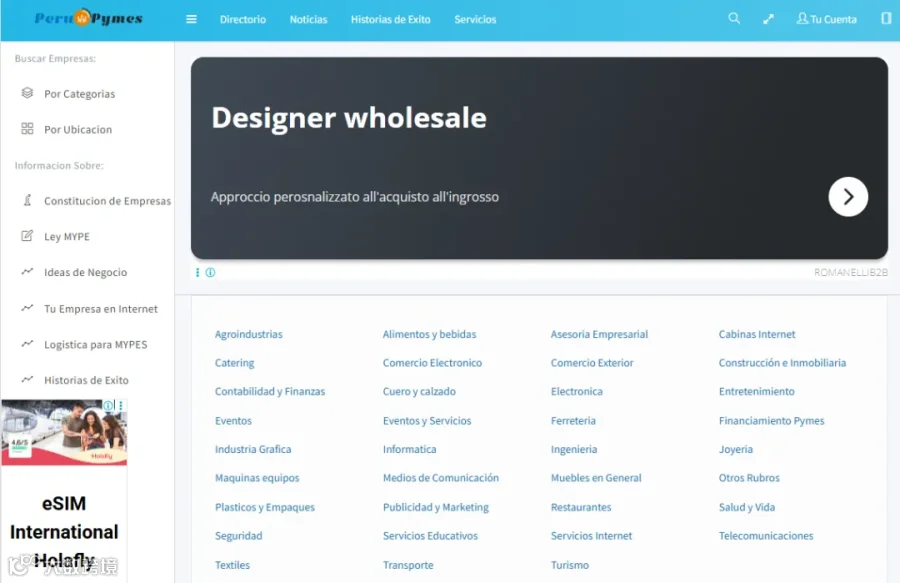Open Ideas de Negocio sidebar item
The width and height of the screenshot is (900, 583).
coord(86,273)
